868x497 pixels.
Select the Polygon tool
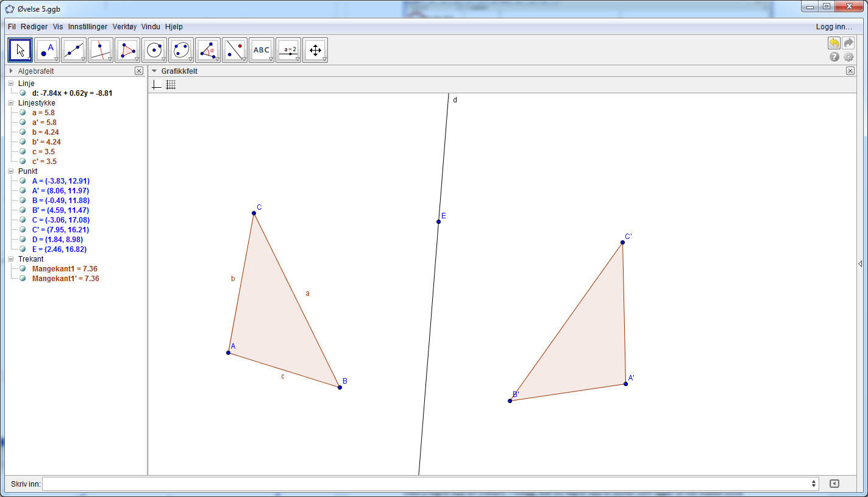click(x=127, y=50)
